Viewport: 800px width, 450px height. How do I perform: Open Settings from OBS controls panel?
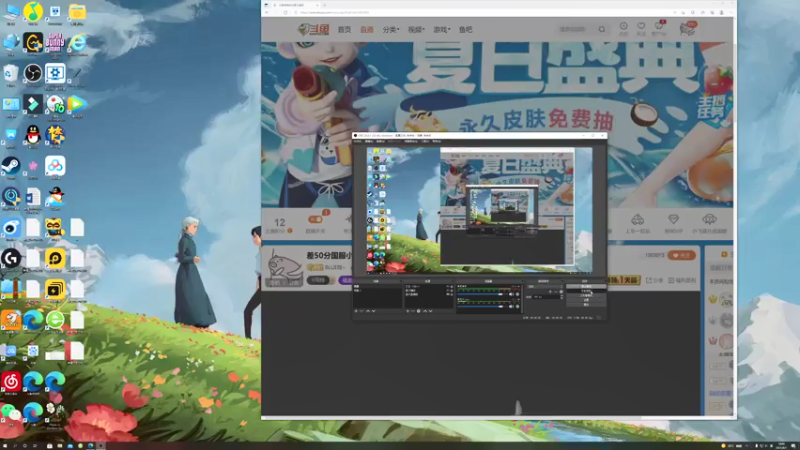[586, 300]
